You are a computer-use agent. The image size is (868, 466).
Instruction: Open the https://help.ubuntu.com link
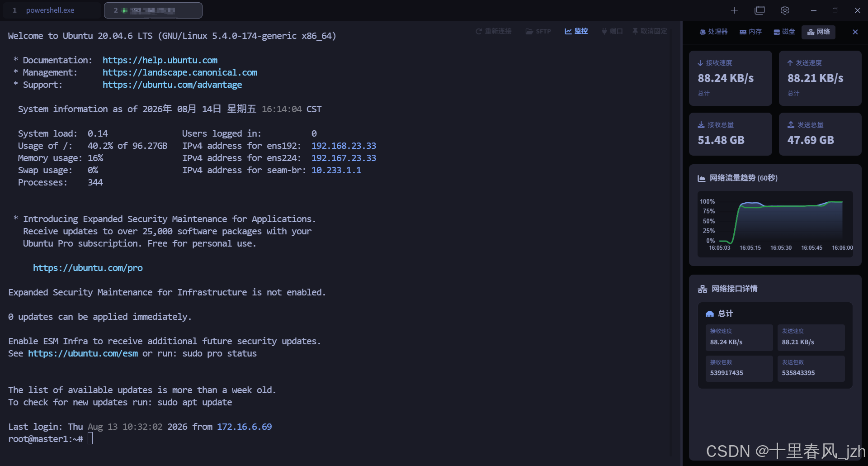(x=160, y=60)
